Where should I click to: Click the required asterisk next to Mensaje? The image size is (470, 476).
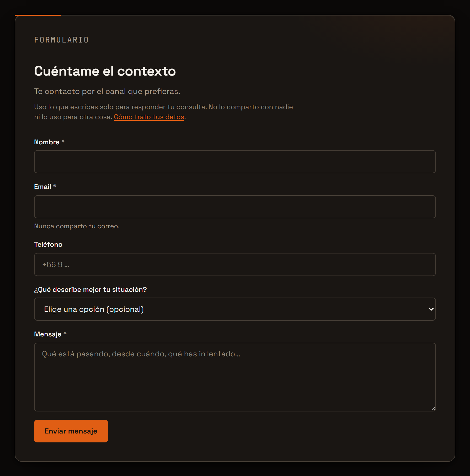[x=65, y=334]
